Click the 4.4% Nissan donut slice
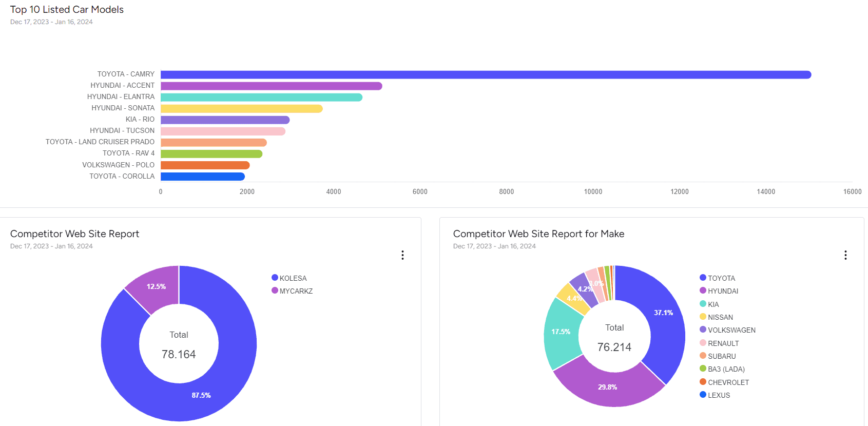Screen dimensions: 868x426 [x=572, y=299]
